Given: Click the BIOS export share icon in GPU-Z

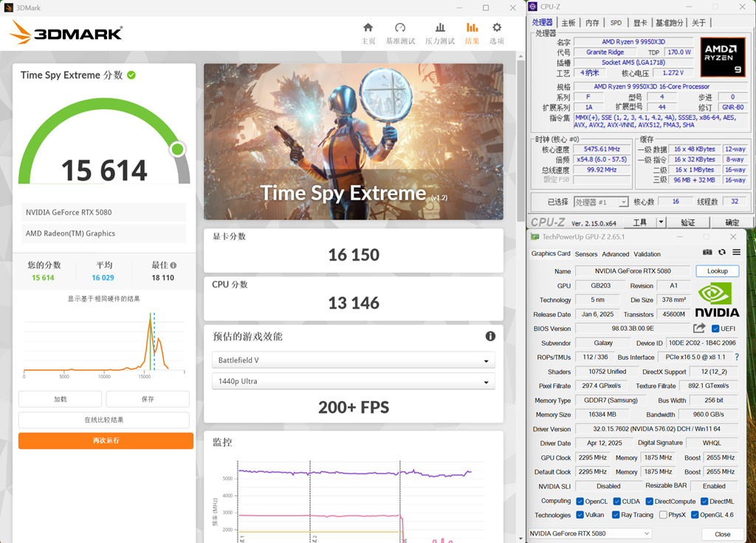Looking at the screenshot, I should 699,328.
